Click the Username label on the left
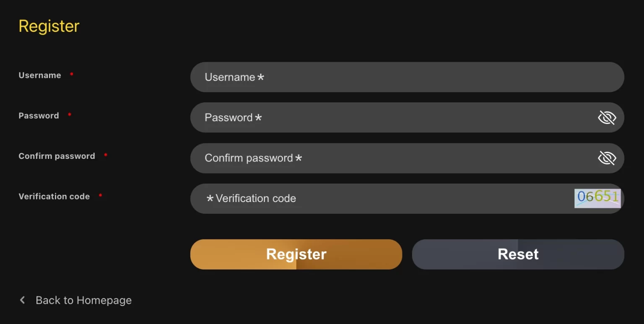The width and height of the screenshot is (644, 324). click(40, 75)
